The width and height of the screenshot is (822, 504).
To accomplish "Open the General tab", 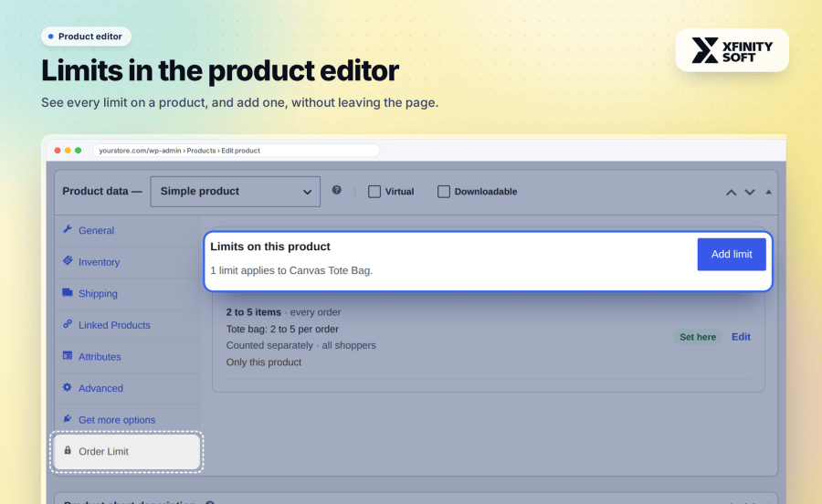I will [x=127, y=230].
